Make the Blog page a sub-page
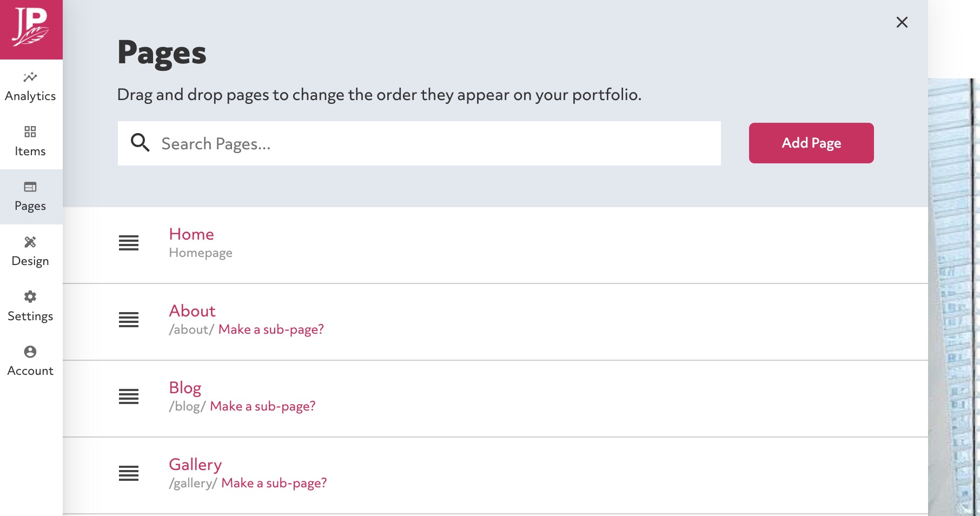Image resolution: width=980 pixels, height=516 pixels. click(x=263, y=406)
